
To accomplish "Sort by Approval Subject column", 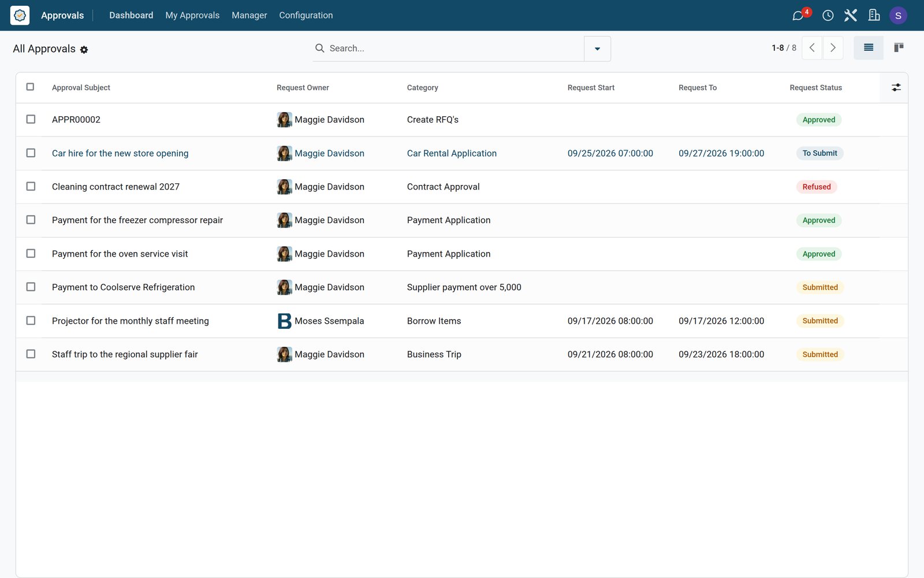I will click(x=81, y=88).
